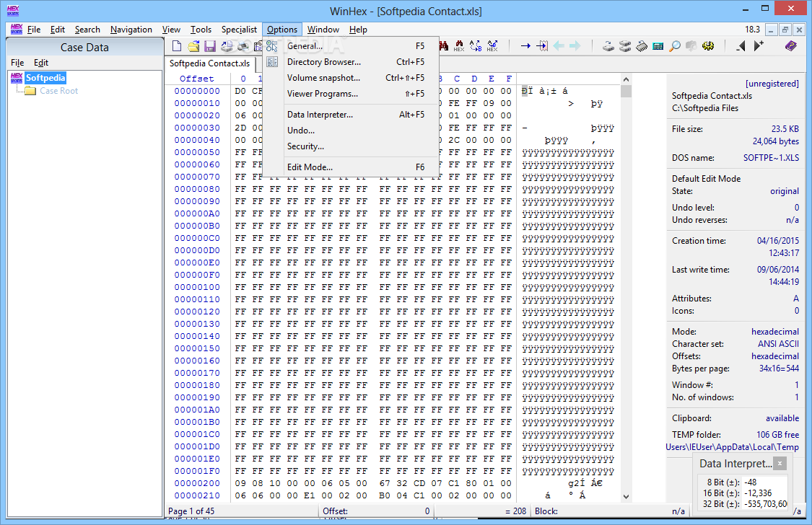Click the ANSI ASCII character set value

pos(778,344)
